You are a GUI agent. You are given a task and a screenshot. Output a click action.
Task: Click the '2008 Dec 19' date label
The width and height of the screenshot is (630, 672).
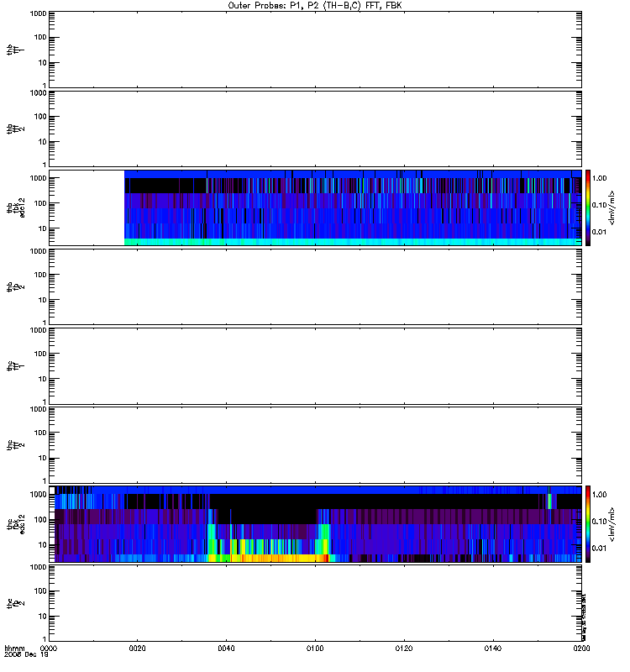(x=26, y=655)
